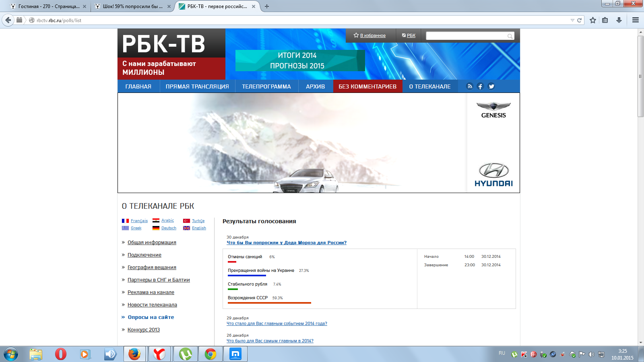Open poll 'Что стало для Вас главным событием 2014'
This screenshot has width=644, height=362.
[277, 323]
